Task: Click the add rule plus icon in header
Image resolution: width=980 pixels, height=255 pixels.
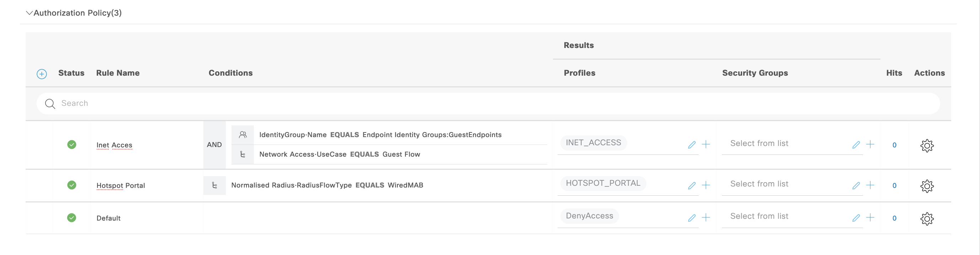Action: pos(42,74)
